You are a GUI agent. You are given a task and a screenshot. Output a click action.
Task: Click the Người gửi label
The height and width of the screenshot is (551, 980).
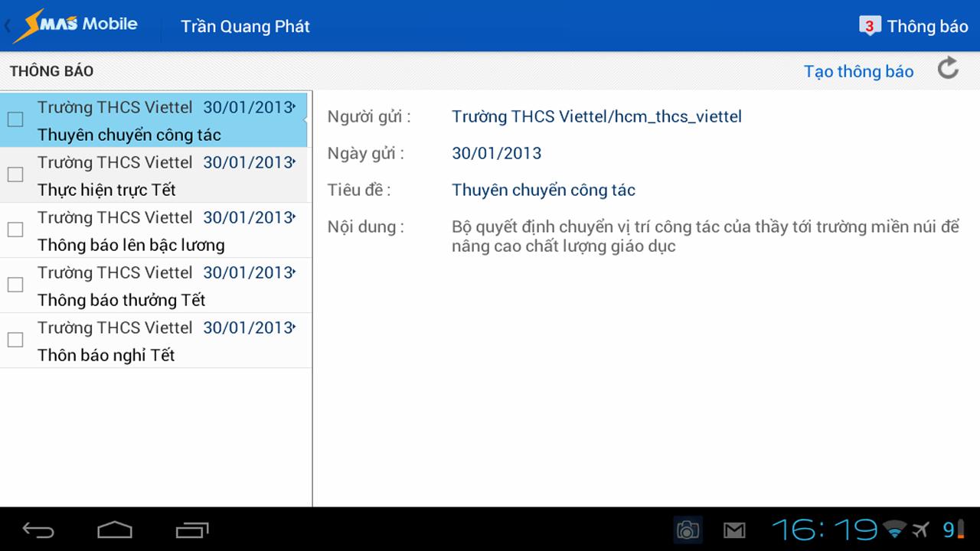(x=369, y=117)
